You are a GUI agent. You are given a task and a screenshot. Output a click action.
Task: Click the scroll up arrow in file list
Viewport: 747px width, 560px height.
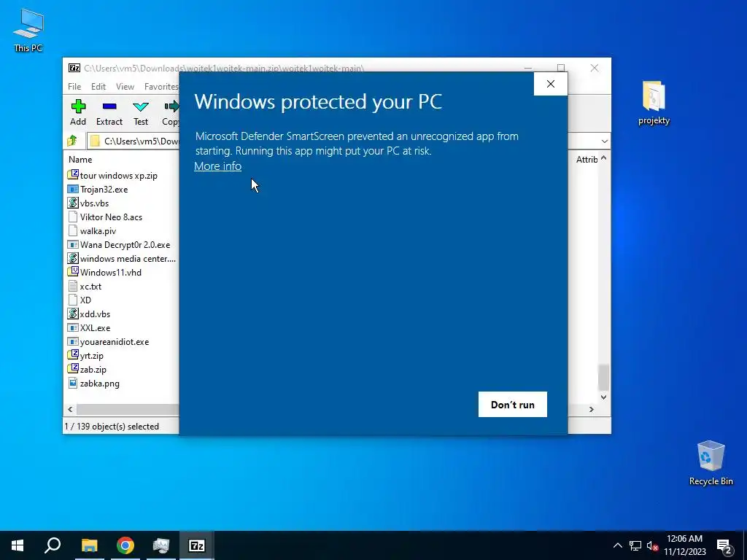coord(603,157)
